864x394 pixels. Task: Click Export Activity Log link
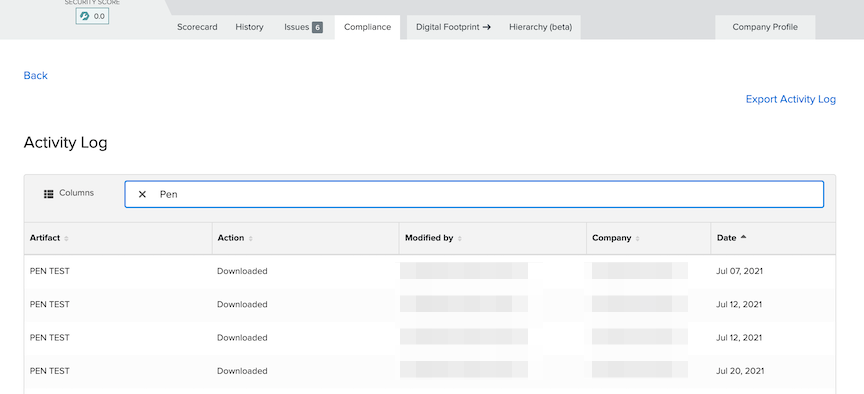pos(791,99)
